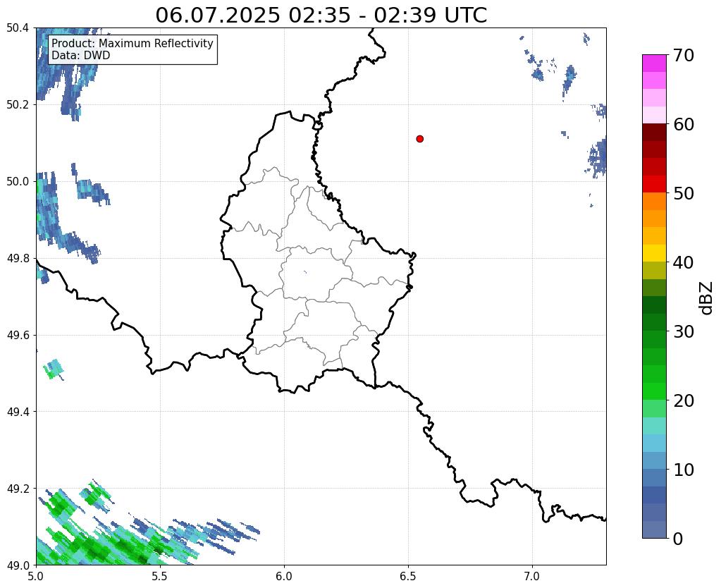Click the latitude axis label 49.2
This screenshot has height=588, width=721.
[x=18, y=489]
